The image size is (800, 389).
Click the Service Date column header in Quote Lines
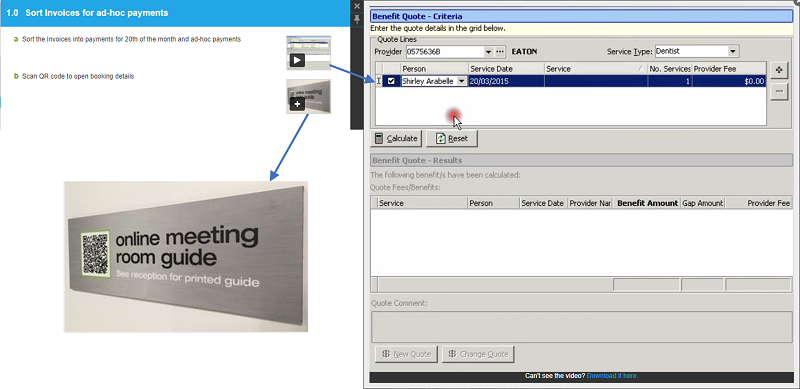(x=507, y=68)
